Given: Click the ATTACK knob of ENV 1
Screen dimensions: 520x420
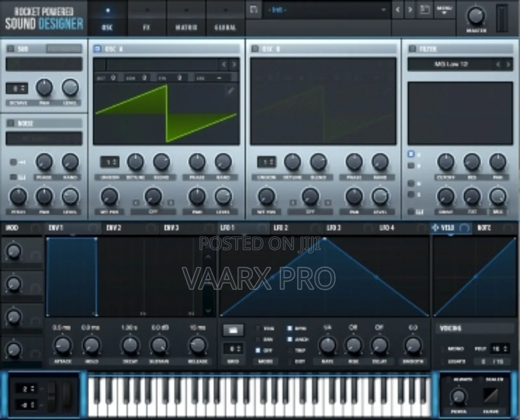Looking at the screenshot, I should click(x=62, y=345).
